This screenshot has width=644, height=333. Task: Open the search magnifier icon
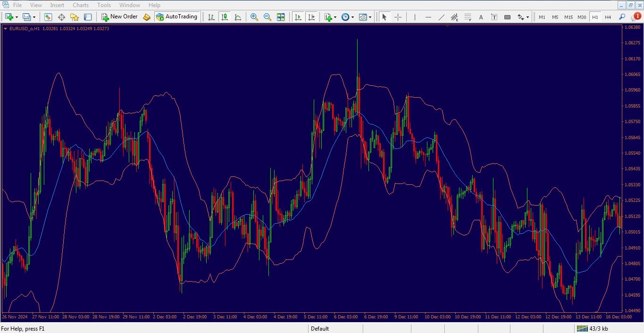pos(622,17)
